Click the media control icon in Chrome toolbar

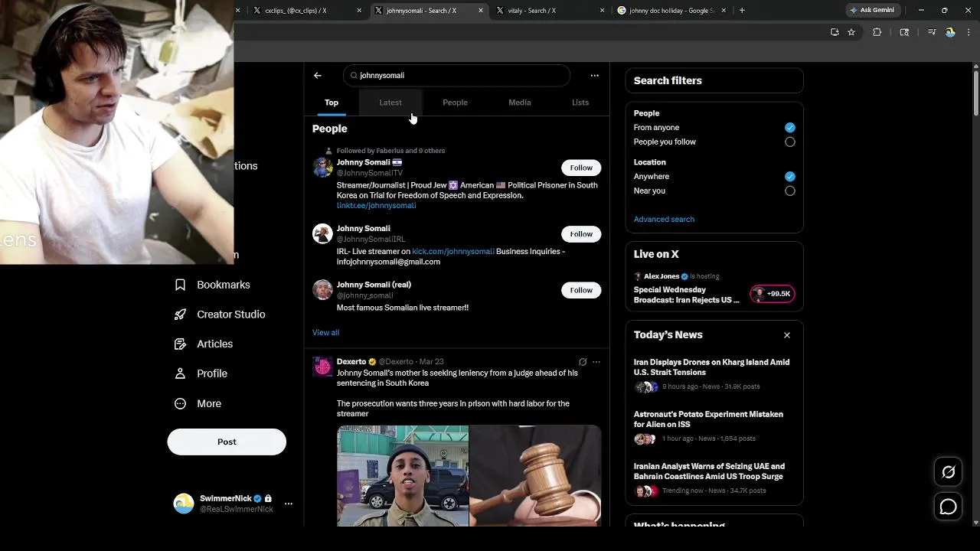(x=932, y=32)
